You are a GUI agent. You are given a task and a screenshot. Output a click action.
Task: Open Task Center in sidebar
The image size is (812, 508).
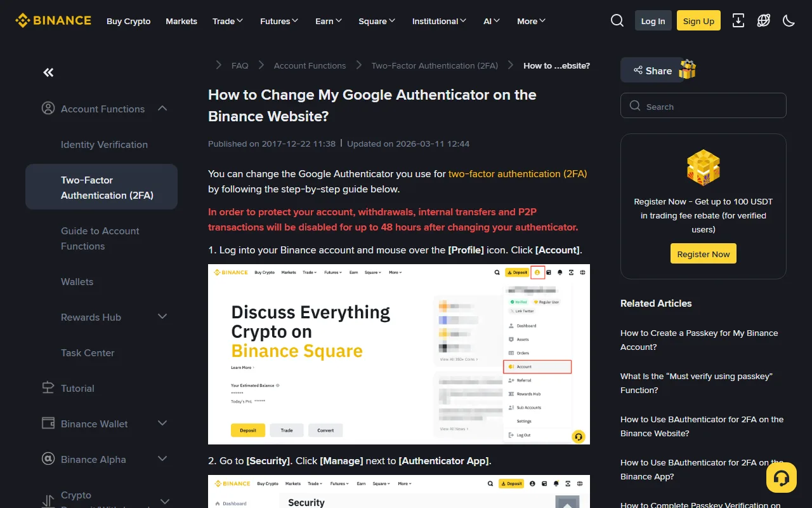pyautogui.click(x=88, y=352)
